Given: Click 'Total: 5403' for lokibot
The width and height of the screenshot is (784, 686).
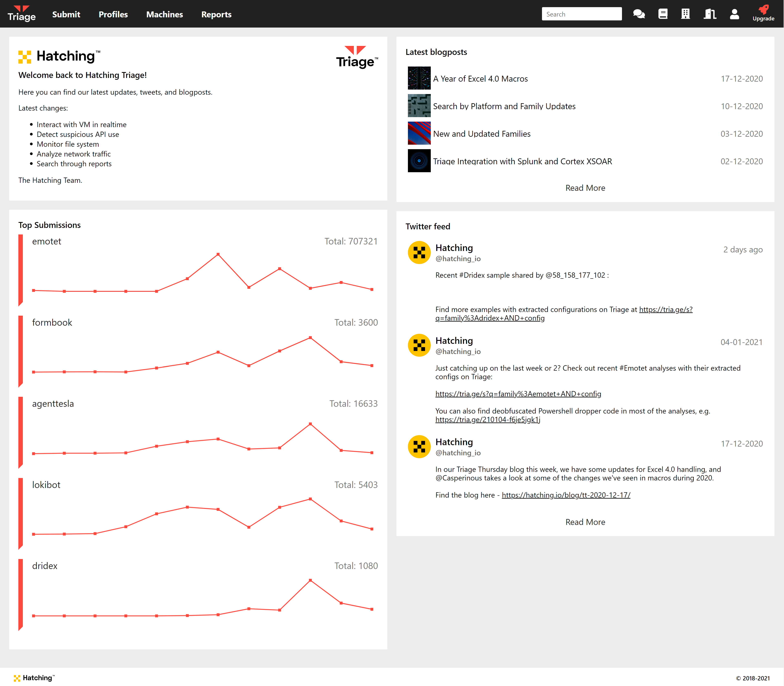Looking at the screenshot, I should (356, 485).
